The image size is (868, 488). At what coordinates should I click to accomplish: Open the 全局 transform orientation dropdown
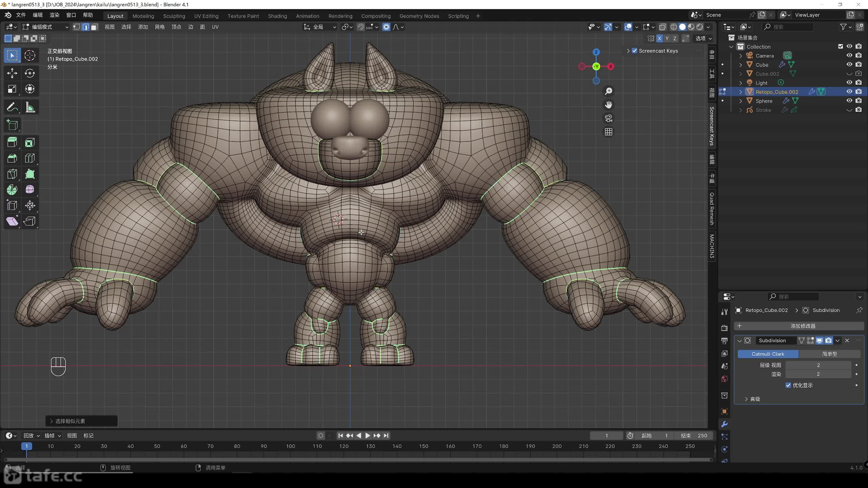pyautogui.click(x=320, y=27)
